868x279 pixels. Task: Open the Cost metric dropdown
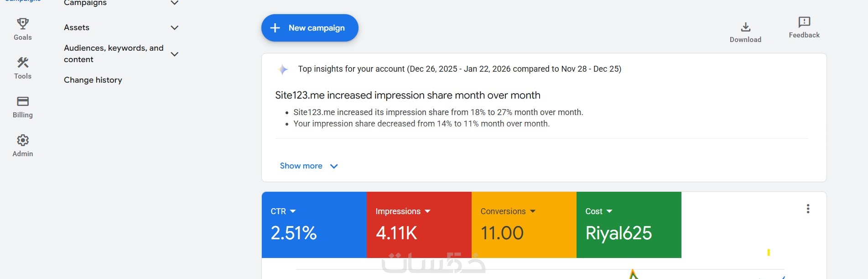coord(609,211)
